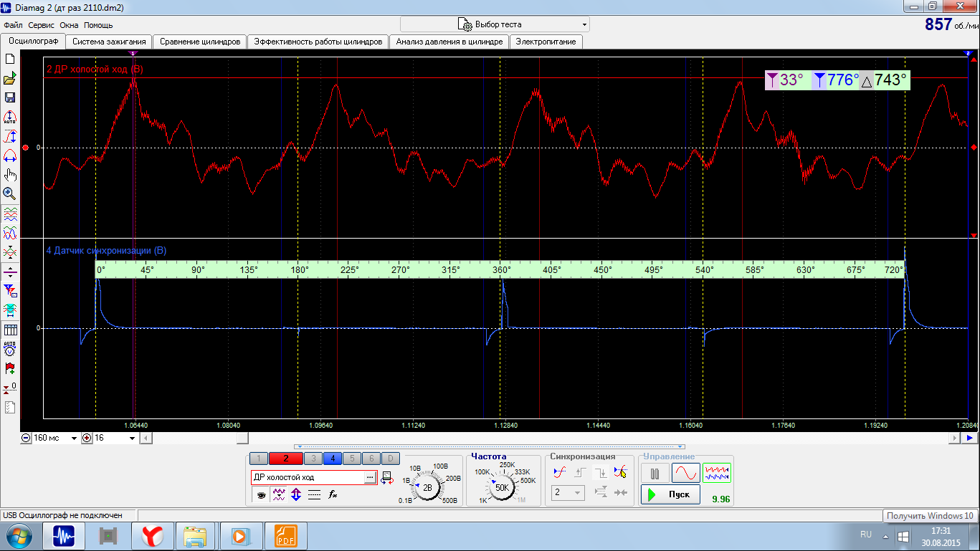980x551 pixels.
Task: Open the 160 мс time scale dropdown
Action: coord(74,439)
